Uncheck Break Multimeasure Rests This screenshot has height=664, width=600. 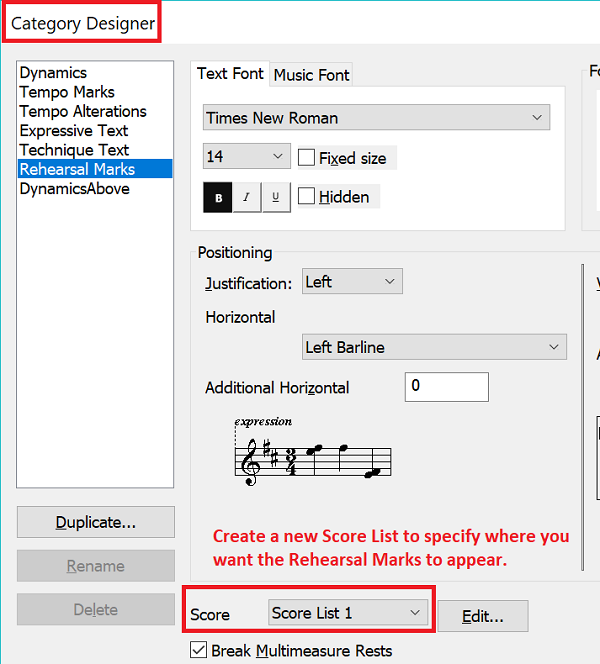pyautogui.click(x=198, y=651)
